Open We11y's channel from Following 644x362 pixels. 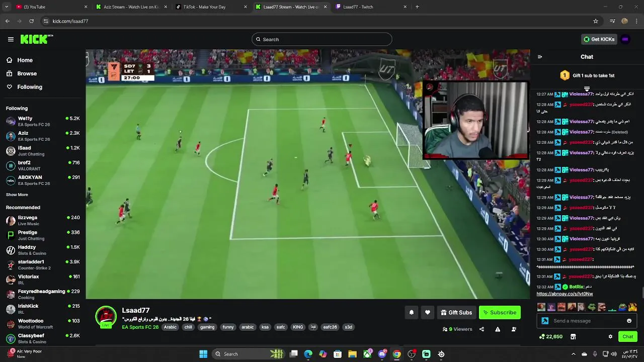[x=43, y=121]
